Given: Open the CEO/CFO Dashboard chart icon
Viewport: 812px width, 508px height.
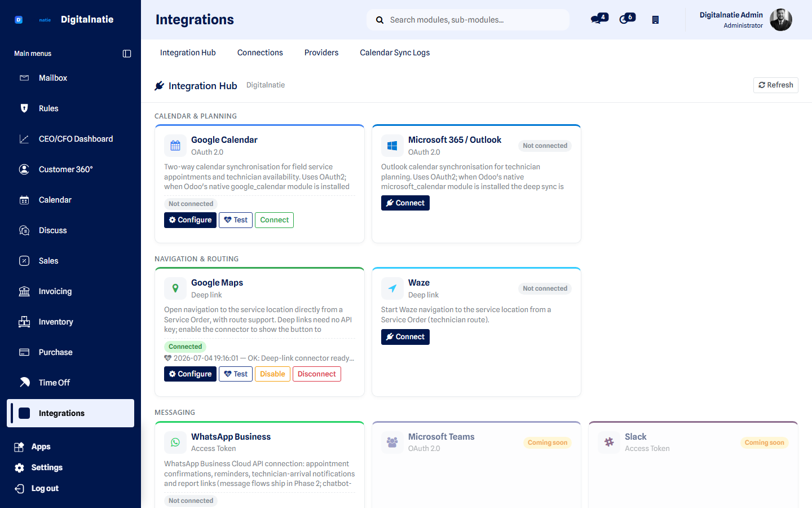Looking at the screenshot, I should (24, 139).
